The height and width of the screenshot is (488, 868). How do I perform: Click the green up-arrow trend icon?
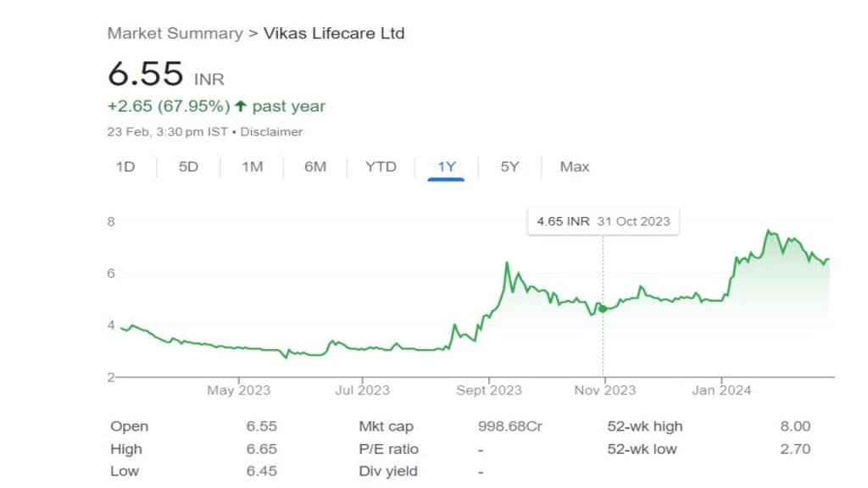(x=241, y=107)
